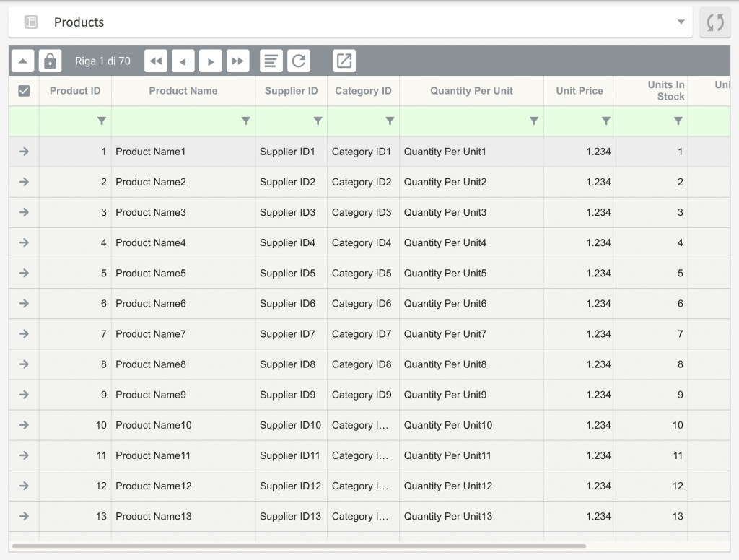Open the Quantity Per Unit filter funnel

click(534, 121)
